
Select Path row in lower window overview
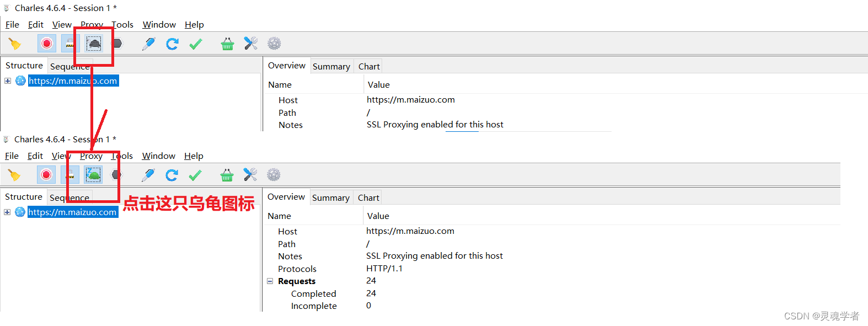click(287, 244)
